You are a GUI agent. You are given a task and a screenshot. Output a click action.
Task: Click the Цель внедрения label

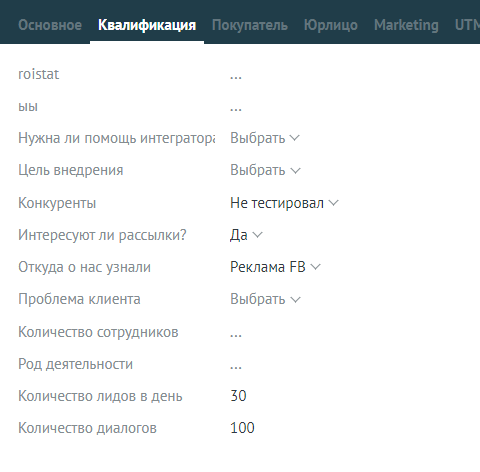coord(71,170)
